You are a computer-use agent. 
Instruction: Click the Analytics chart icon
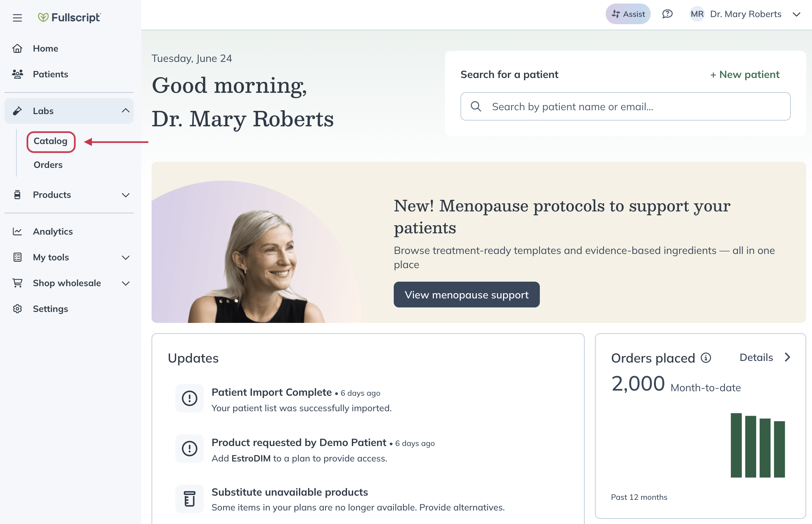(17, 231)
